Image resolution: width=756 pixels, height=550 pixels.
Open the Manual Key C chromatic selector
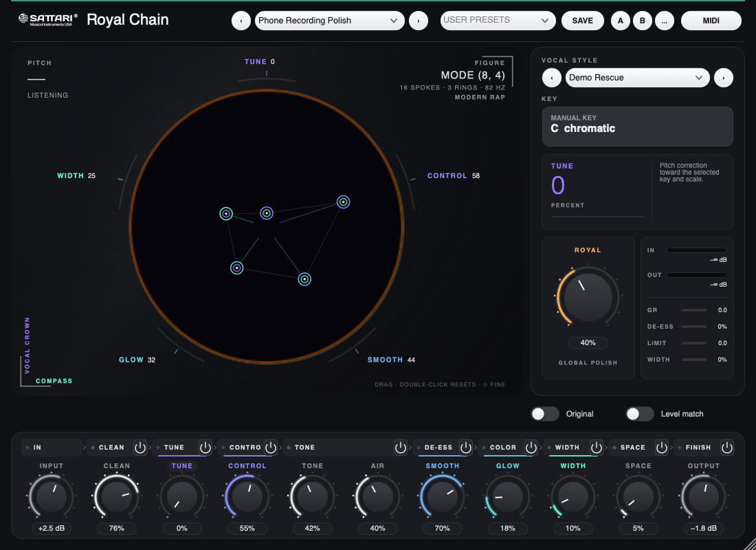click(x=637, y=126)
